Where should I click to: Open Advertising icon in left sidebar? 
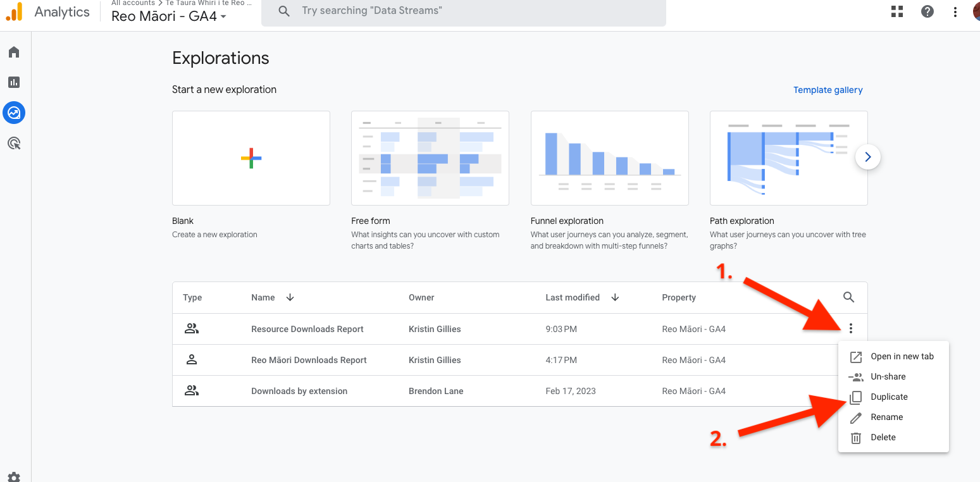pyautogui.click(x=14, y=144)
